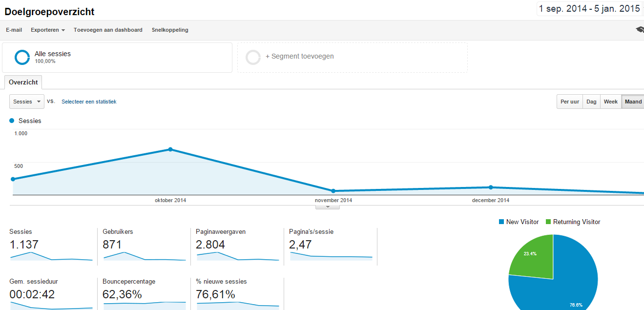Click the grey ring add-segment icon
The image size is (644, 310).
(x=253, y=57)
